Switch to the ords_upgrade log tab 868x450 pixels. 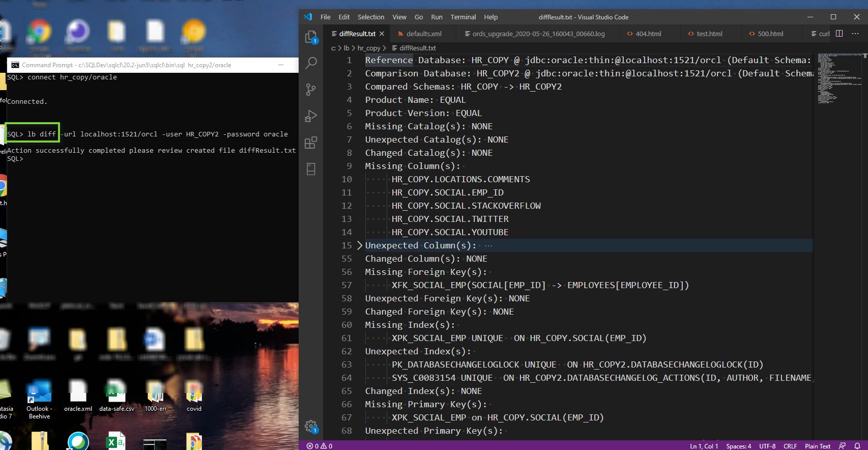pos(538,34)
